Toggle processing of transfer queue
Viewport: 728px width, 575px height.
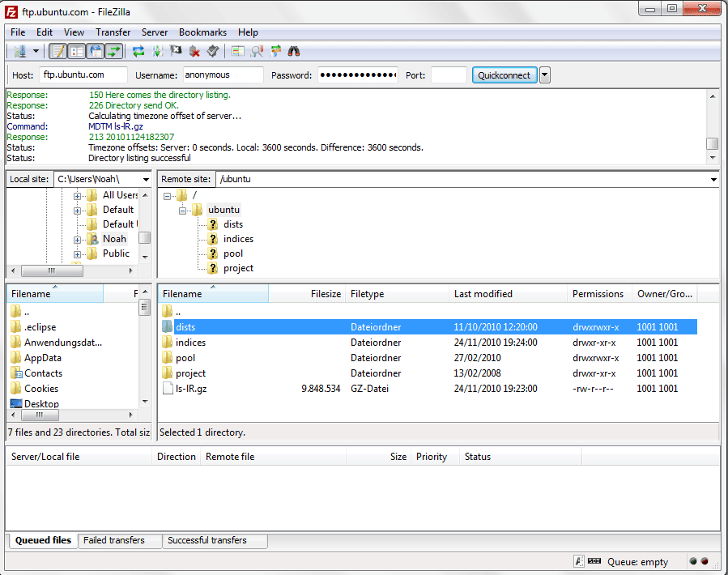click(157, 51)
